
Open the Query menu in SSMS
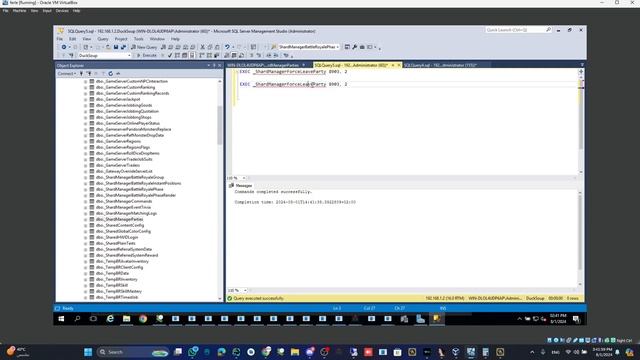(x=102, y=39)
